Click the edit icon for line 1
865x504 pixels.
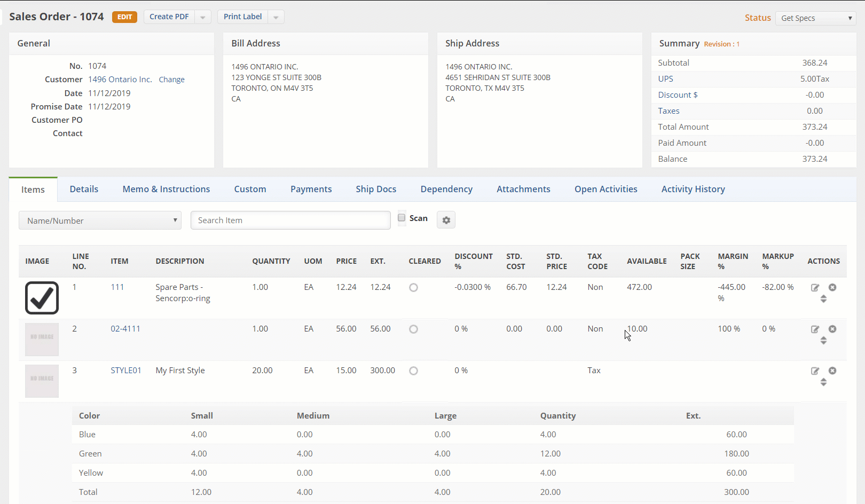coord(815,288)
